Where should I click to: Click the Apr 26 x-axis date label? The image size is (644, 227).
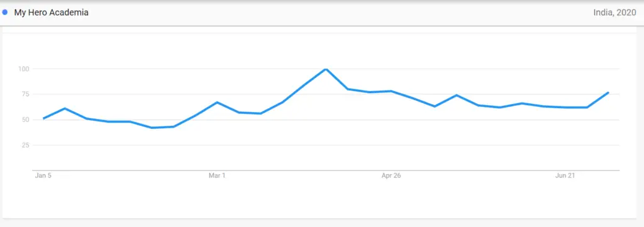pos(391,175)
